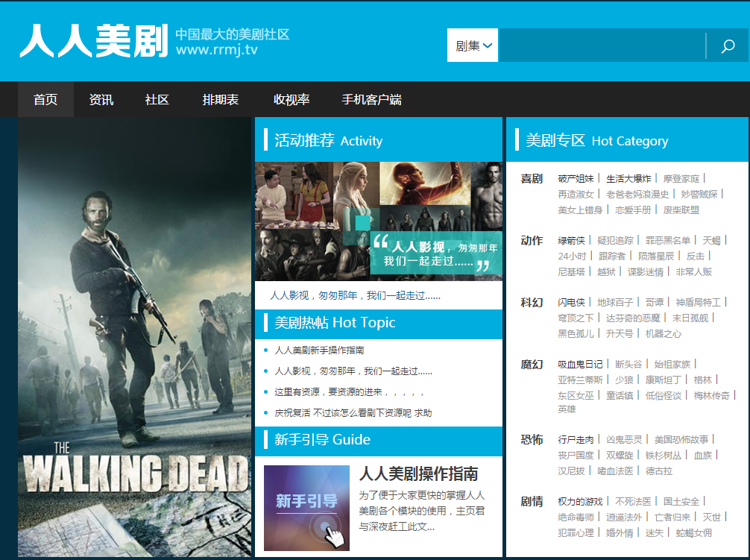Click the search magnifier icon
The image size is (750, 560).
click(728, 46)
